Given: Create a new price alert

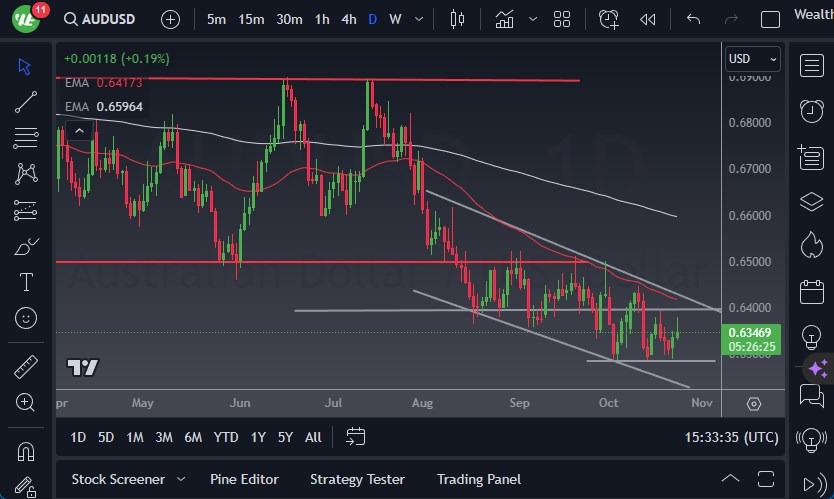Looking at the screenshot, I should coord(609,19).
